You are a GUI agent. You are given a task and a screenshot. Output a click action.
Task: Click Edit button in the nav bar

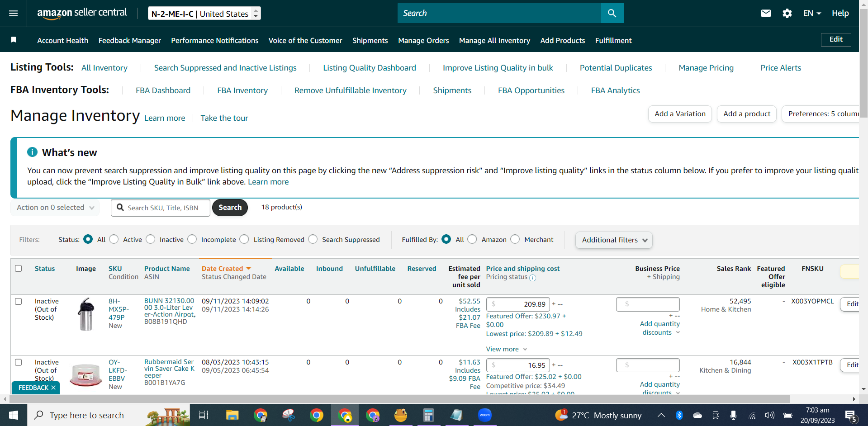pos(836,39)
